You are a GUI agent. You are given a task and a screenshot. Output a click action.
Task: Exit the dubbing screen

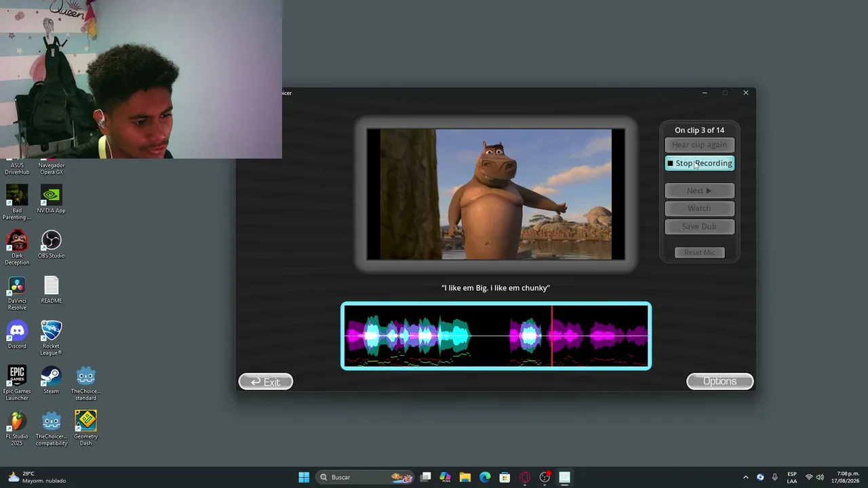click(x=266, y=382)
